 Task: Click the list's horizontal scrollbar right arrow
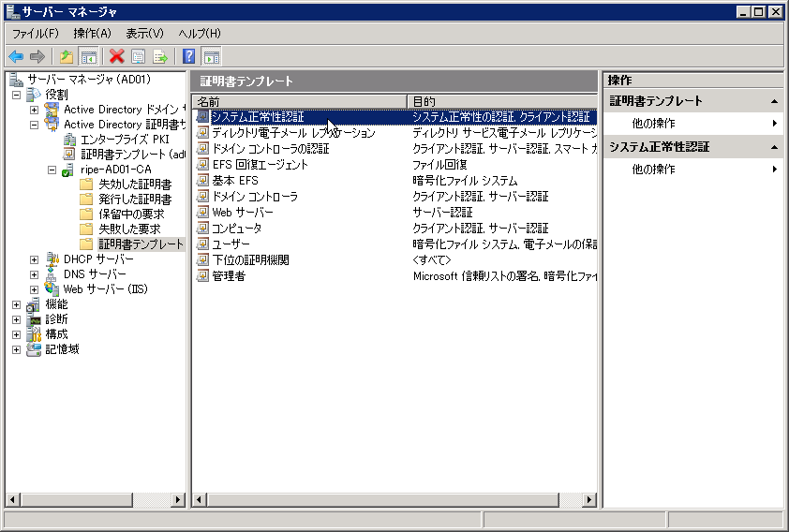[589, 500]
